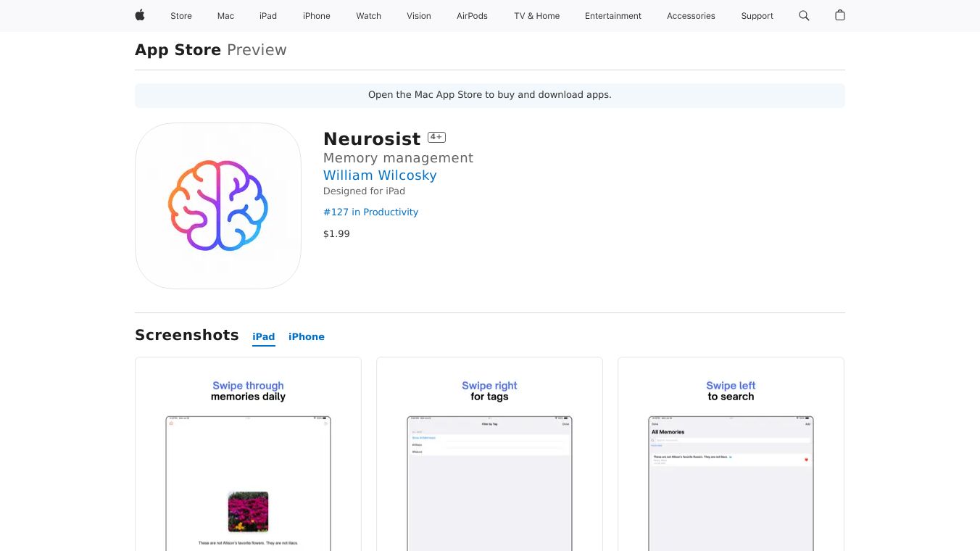Open the Store menu

coord(181,16)
